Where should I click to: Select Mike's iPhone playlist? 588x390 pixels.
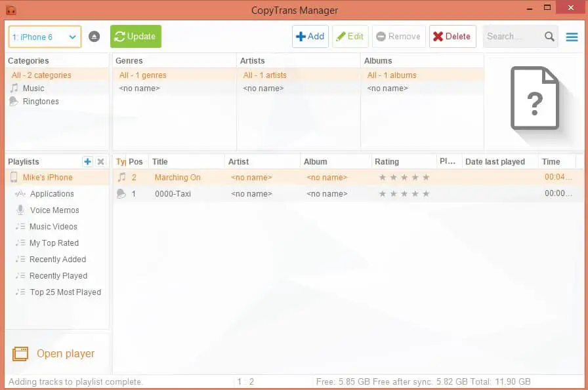coord(57,177)
